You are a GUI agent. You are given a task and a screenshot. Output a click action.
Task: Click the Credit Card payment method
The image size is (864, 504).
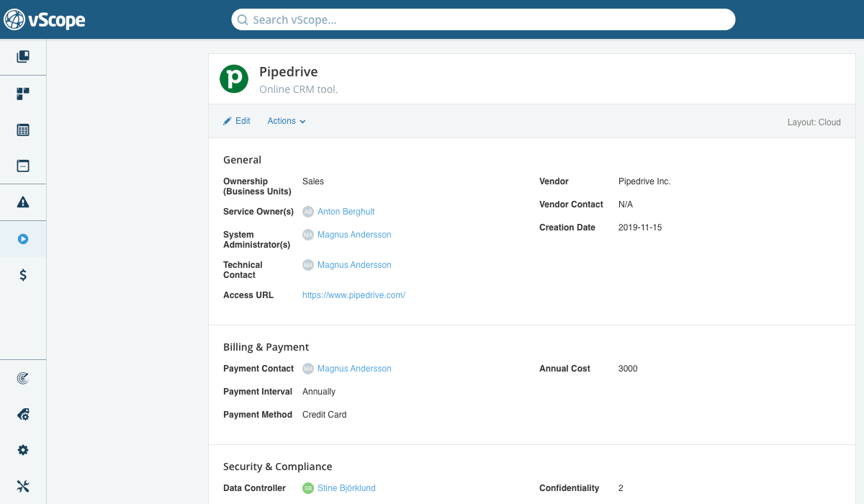click(325, 415)
